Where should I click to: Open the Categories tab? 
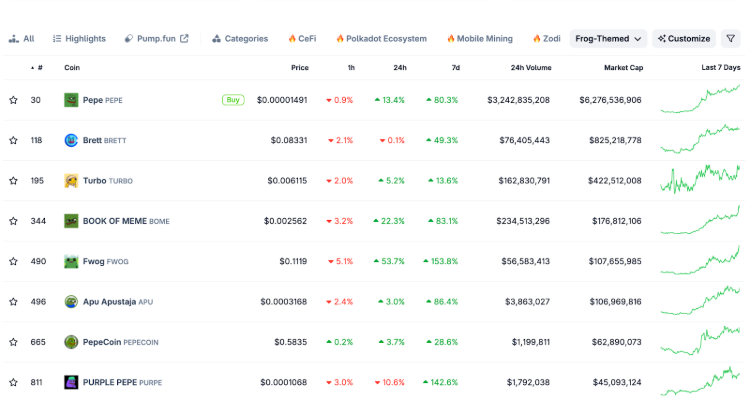tap(240, 39)
